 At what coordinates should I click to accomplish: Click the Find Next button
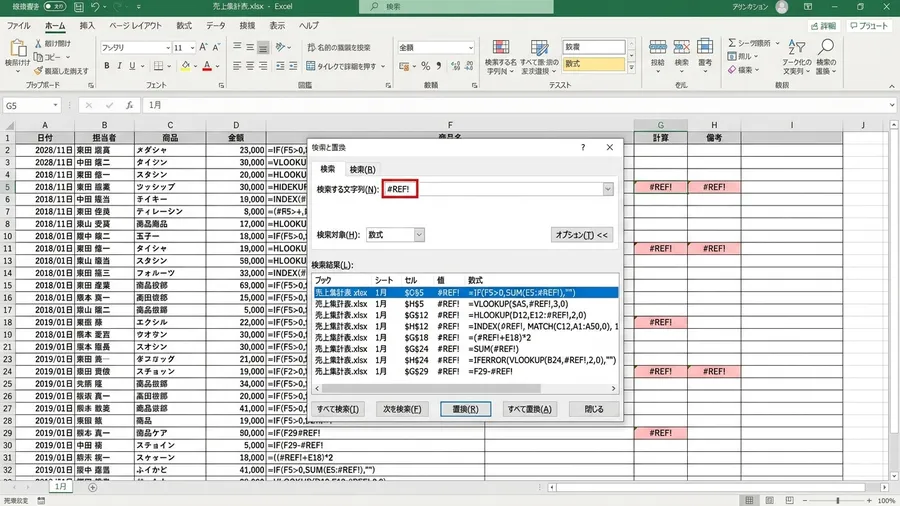402,409
